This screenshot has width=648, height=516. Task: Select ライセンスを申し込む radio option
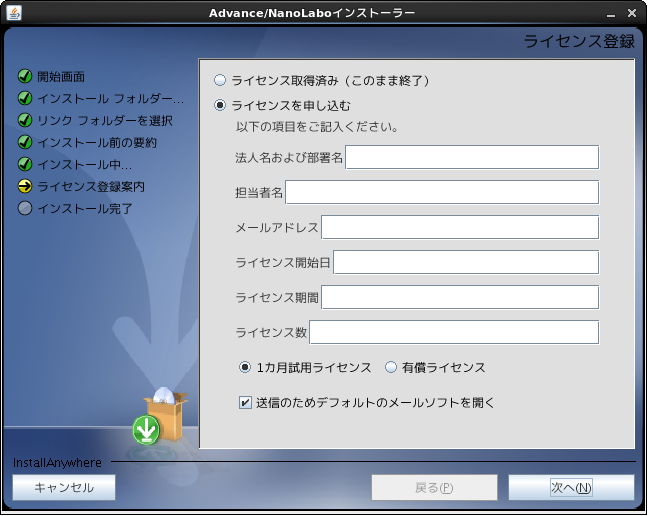(220, 105)
